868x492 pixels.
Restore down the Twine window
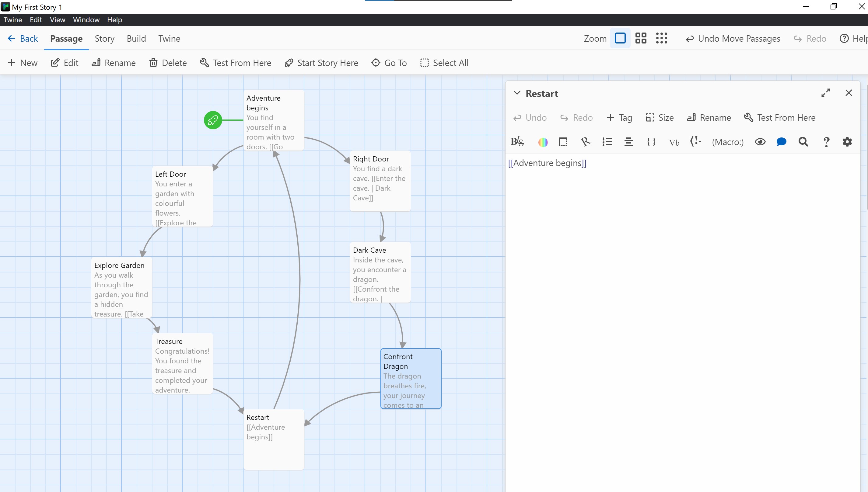[834, 7]
